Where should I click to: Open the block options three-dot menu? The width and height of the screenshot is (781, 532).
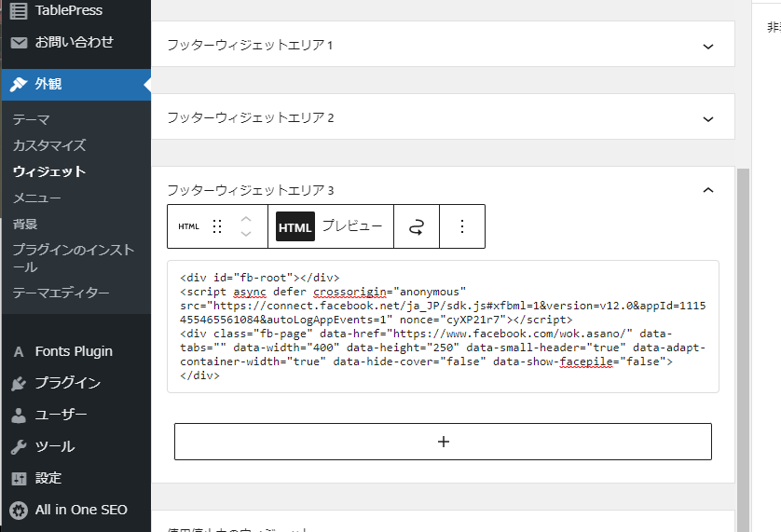tap(462, 226)
